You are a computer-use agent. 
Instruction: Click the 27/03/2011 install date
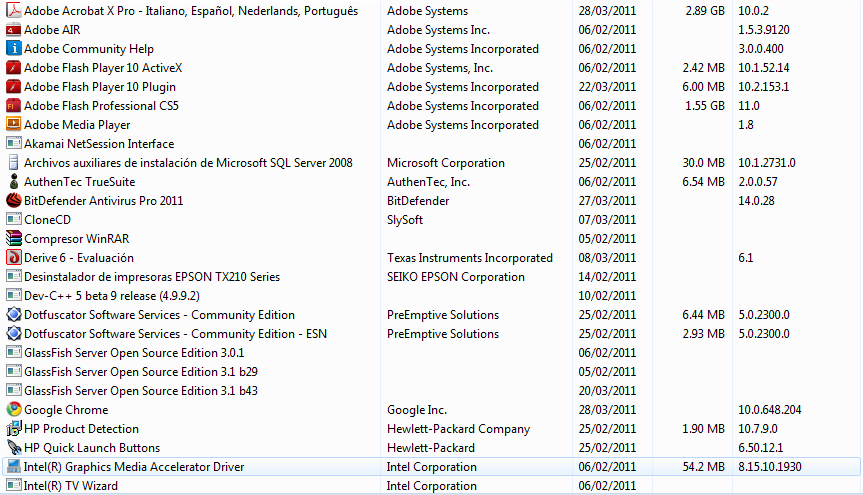tap(607, 201)
